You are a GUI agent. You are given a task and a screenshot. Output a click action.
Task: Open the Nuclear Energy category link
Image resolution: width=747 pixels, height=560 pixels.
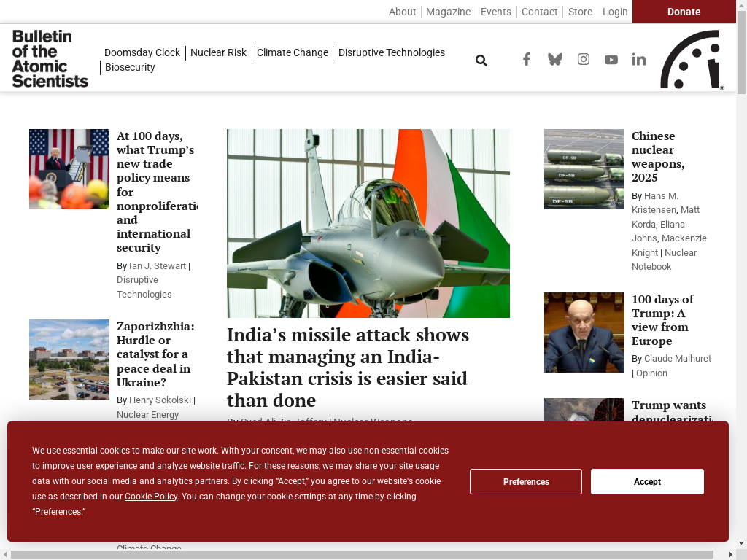point(147,414)
